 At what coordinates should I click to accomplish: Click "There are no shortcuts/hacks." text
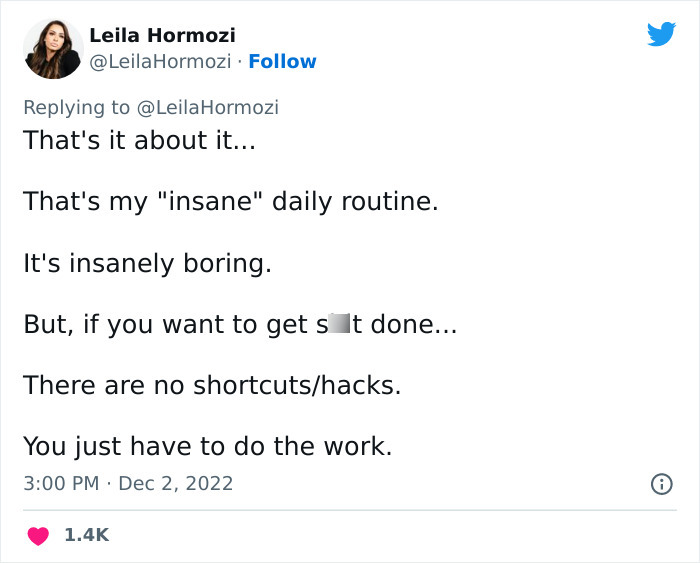point(211,385)
